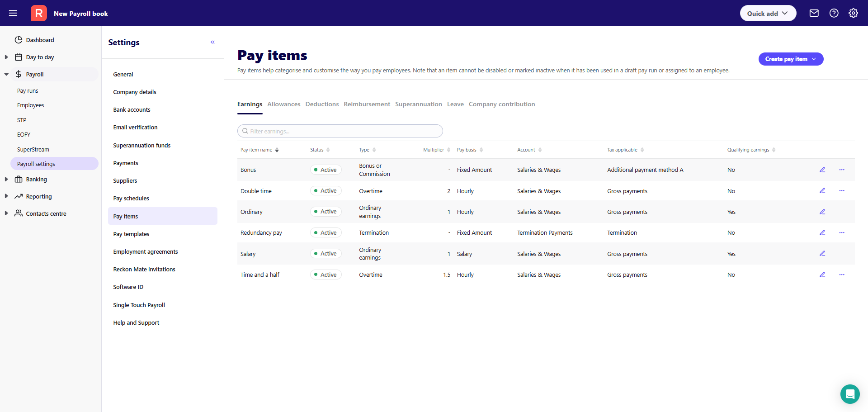Expand the Banking navigation section

(x=6, y=179)
